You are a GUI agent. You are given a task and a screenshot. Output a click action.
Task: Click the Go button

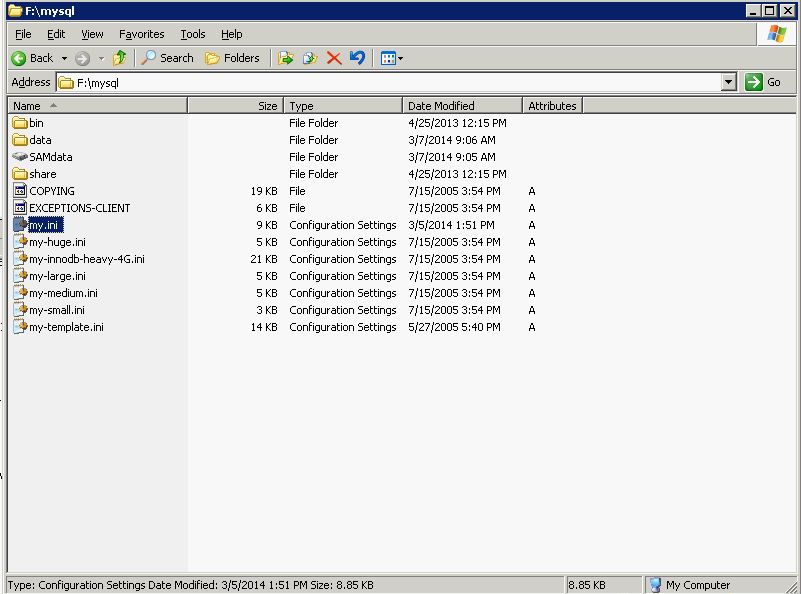pos(763,82)
